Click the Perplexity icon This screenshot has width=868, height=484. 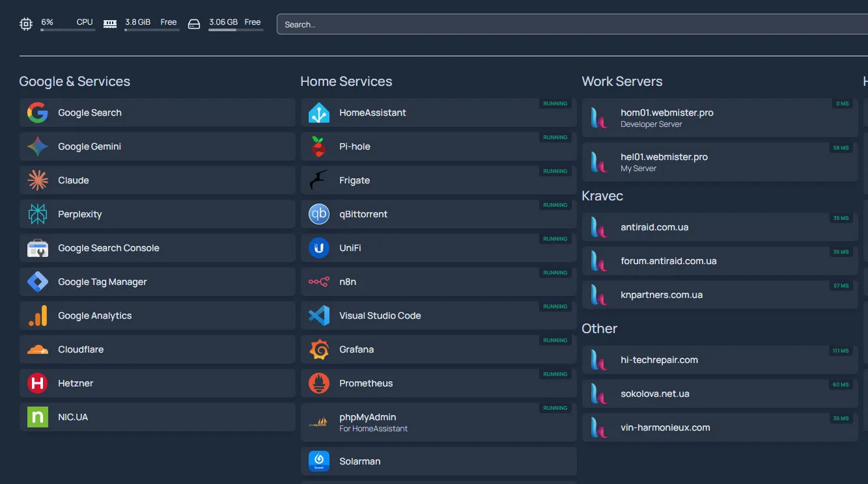pyautogui.click(x=38, y=214)
